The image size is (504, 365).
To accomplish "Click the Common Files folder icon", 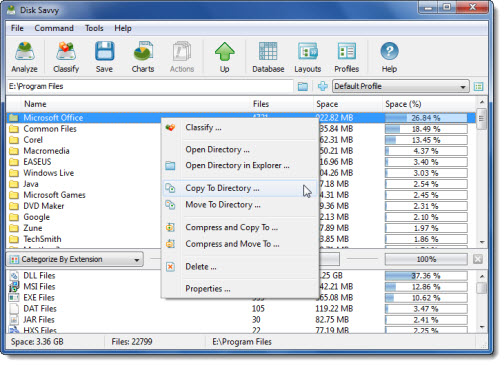I will [x=14, y=129].
